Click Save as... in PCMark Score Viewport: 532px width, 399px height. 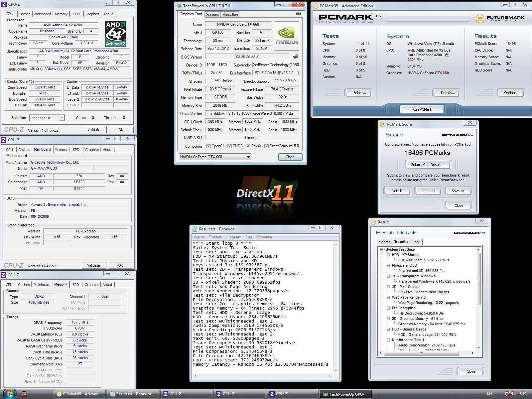click(459, 191)
